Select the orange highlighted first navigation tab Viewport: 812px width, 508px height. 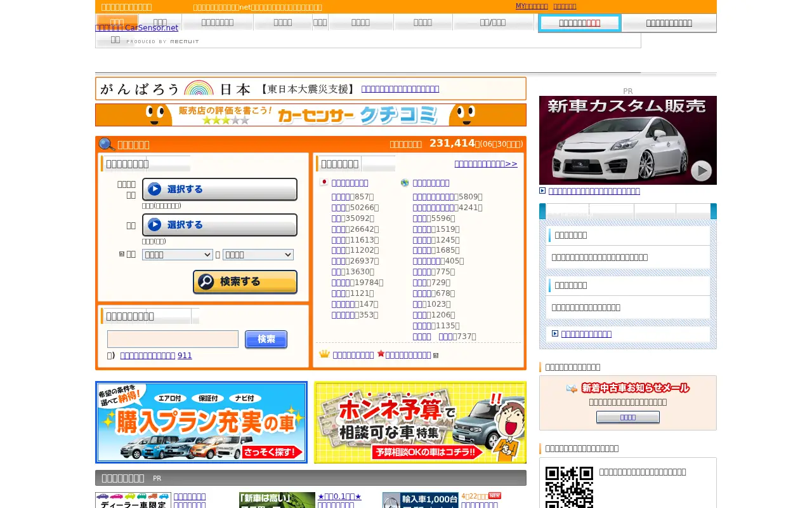click(117, 22)
